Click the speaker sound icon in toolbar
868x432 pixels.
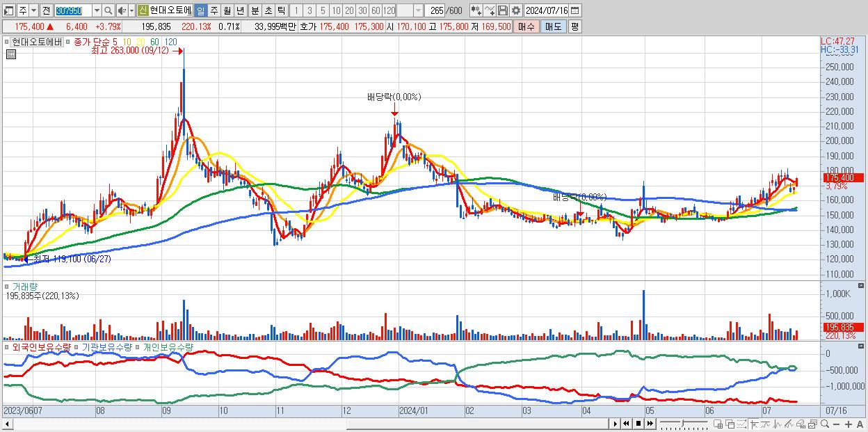(x=122, y=10)
